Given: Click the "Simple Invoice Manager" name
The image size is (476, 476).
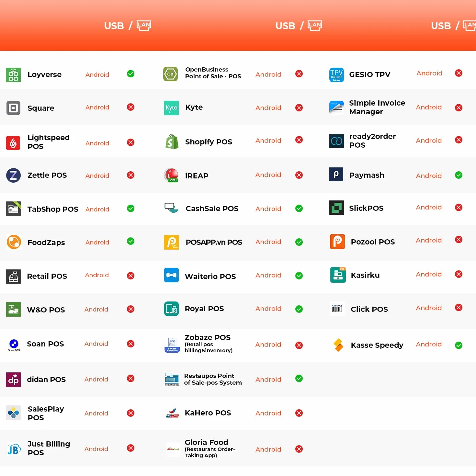Looking at the screenshot, I should [x=377, y=107].
